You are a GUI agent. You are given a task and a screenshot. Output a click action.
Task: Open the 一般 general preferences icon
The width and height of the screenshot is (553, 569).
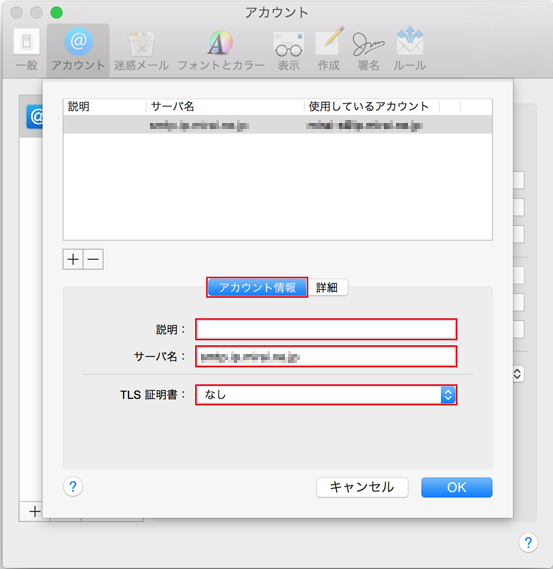pos(26,49)
